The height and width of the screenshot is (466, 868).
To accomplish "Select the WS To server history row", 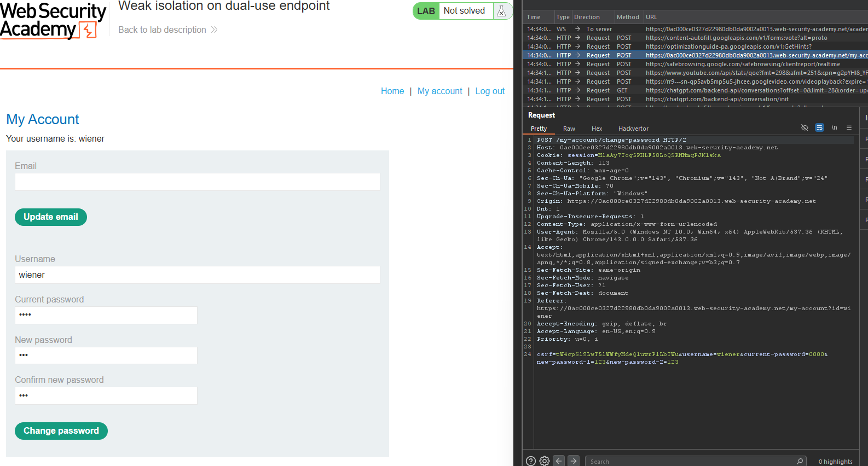I will 696,29.
